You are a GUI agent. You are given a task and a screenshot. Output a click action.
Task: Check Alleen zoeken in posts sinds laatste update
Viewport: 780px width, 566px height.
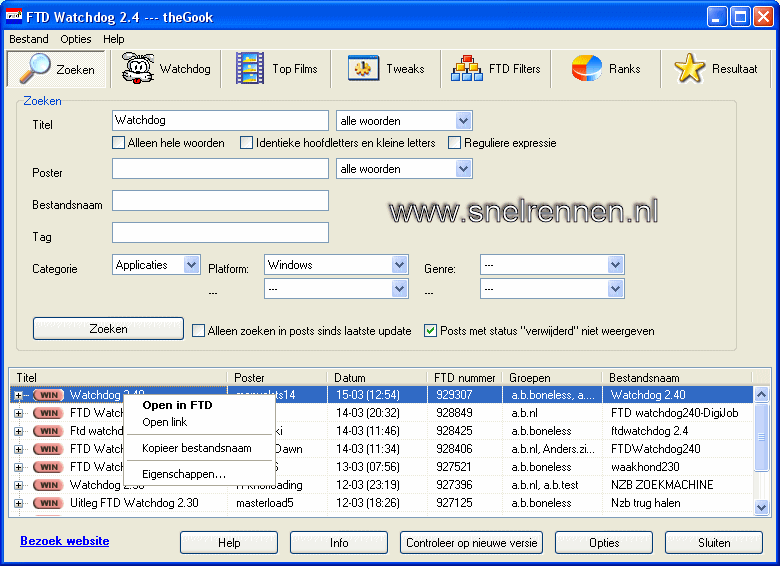click(198, 331)
